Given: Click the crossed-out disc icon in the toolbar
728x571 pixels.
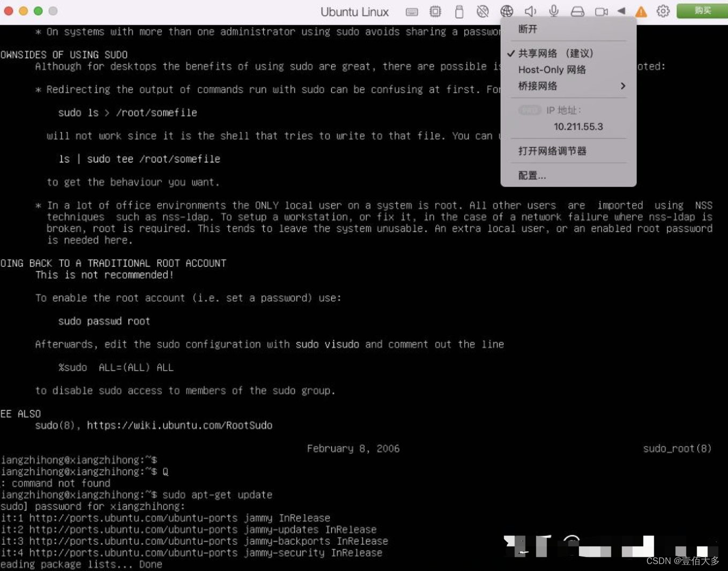Looking at the screenshot, I should 482,11.
